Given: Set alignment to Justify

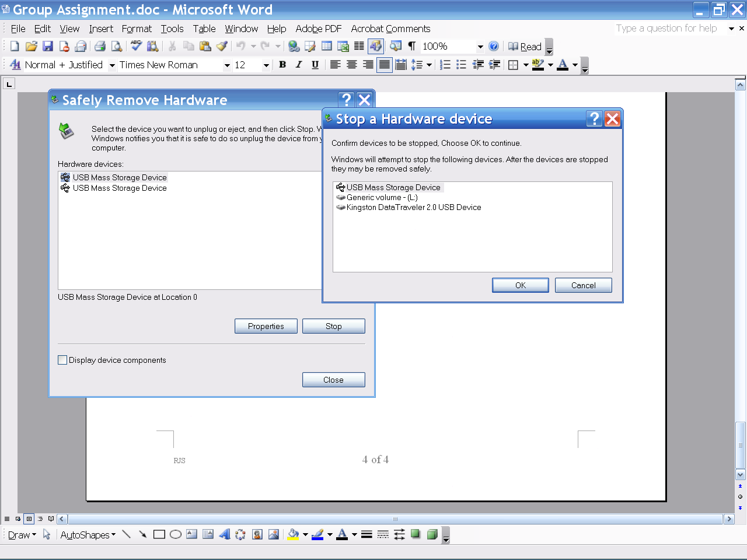Looking at the screenshot, I should click(384, 65).
